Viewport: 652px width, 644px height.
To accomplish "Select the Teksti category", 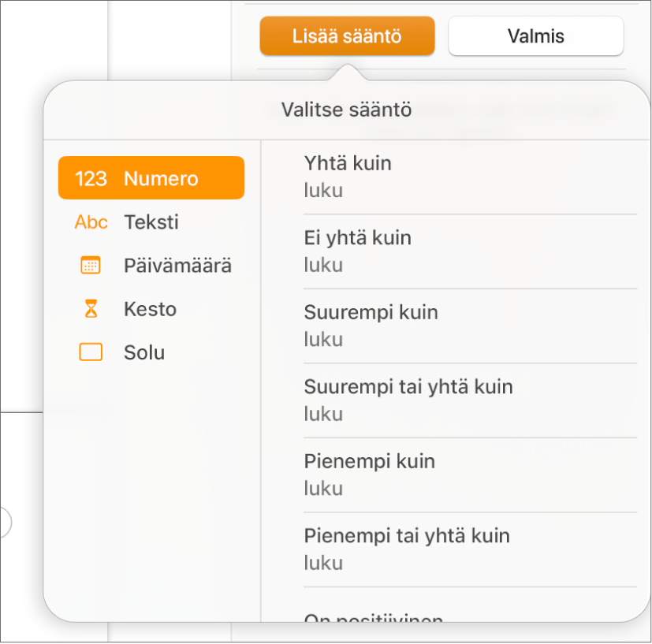I will pyautogui.click(x=151, y=221).
